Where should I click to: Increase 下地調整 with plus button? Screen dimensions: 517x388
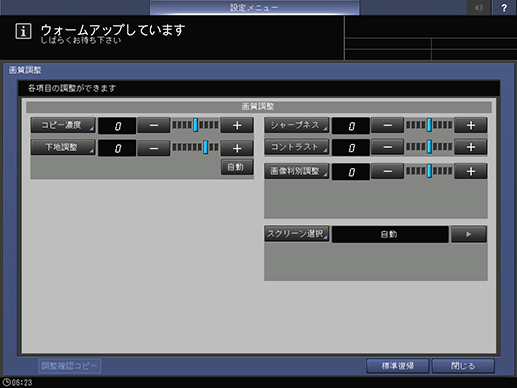[237, 148]
